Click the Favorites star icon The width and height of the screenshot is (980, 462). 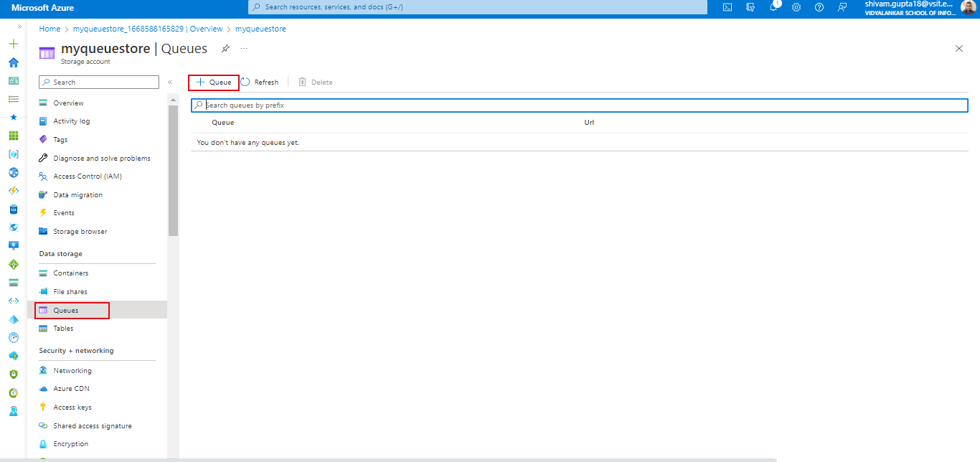[13, 117]
